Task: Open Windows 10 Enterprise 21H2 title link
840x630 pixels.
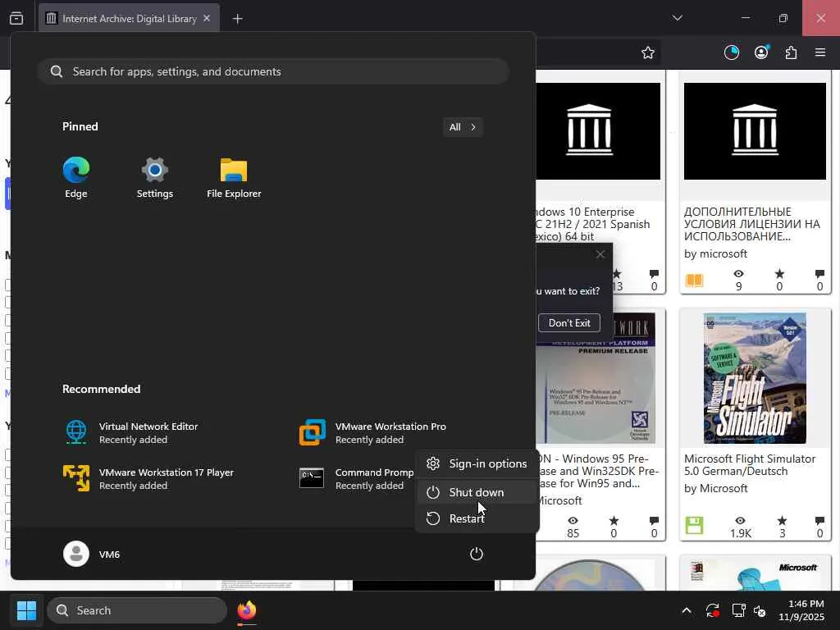Action: (593, 224)
